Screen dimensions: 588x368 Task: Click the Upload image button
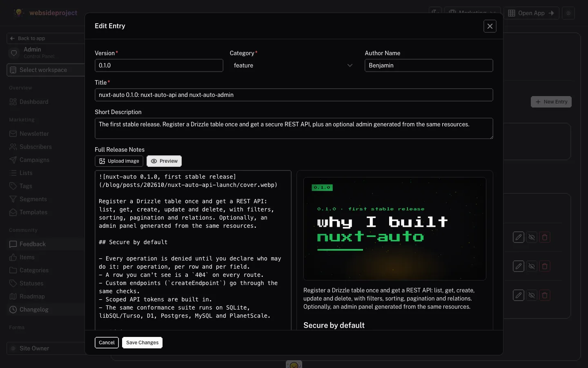click(x=119, y=161)
